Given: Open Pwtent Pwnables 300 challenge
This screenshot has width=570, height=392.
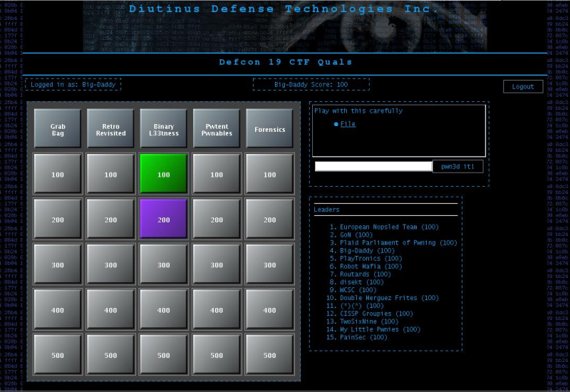Looking at the screenshot, I should point(217,264).
